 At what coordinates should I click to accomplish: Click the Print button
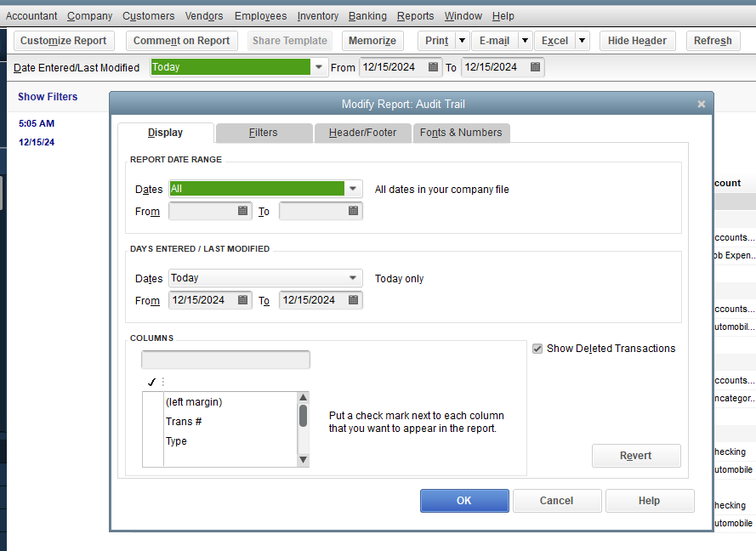click(437, 41)
